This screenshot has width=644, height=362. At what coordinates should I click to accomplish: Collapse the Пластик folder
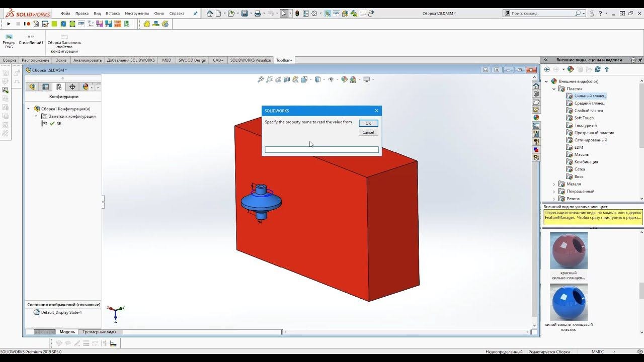(x=554, y=89)
